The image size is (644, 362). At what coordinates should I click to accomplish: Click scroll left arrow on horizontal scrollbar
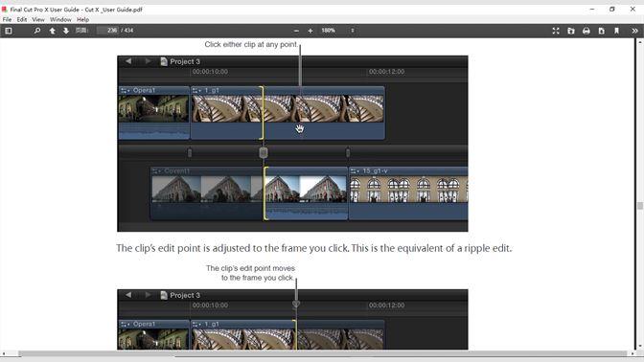tap(3, 353)
